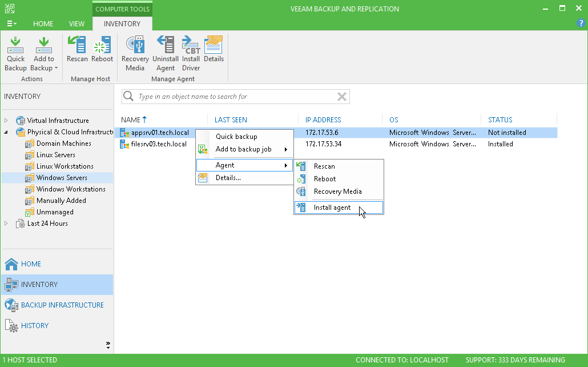Choose Recovery Media in Agent submenu
Image resolution: width=588 pixels, height=367 pixels.
pos(339,191)
